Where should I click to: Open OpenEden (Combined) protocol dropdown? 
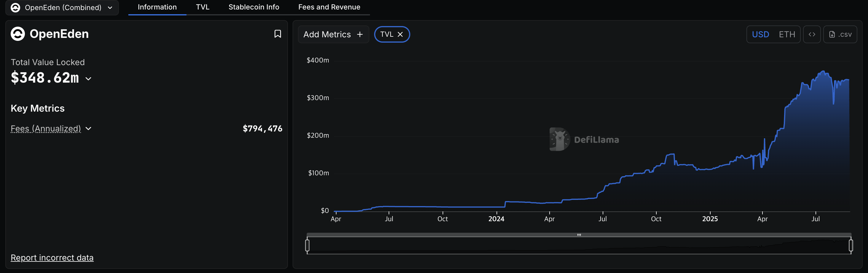pos(62,7)
